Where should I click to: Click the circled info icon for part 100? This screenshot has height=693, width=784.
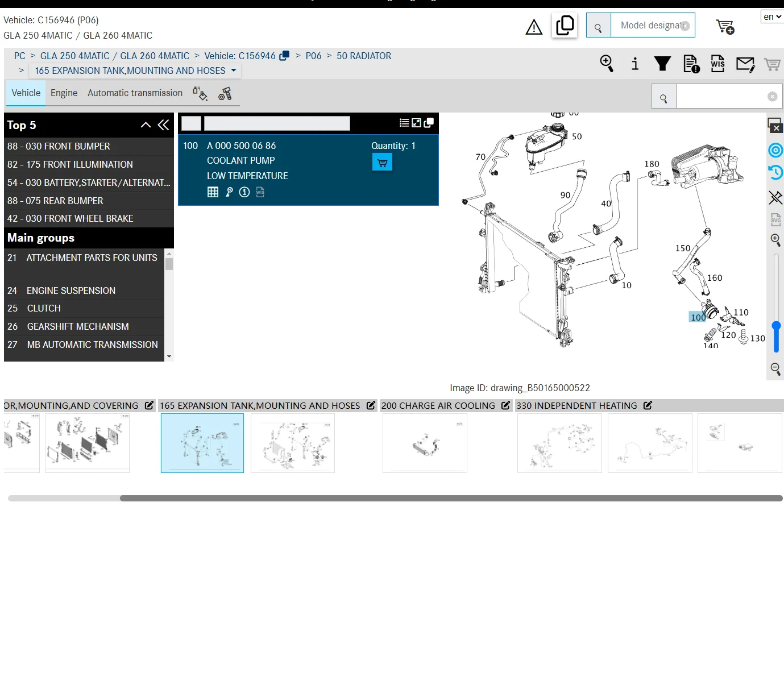244,192
